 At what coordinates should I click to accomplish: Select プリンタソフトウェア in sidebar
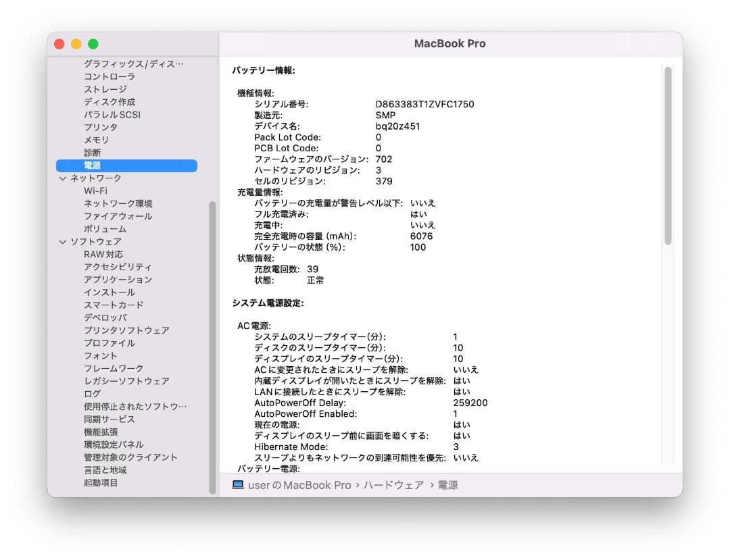tap(126, 330)
